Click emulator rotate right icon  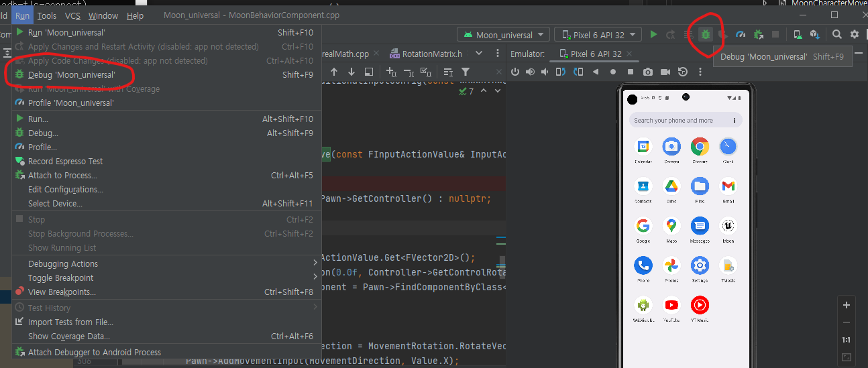[578, 72]
